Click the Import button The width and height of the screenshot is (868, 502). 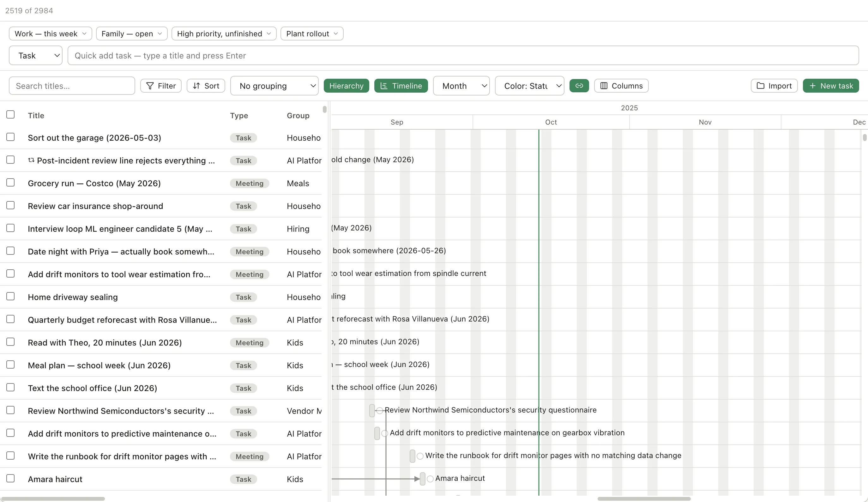tap(774, 86)
